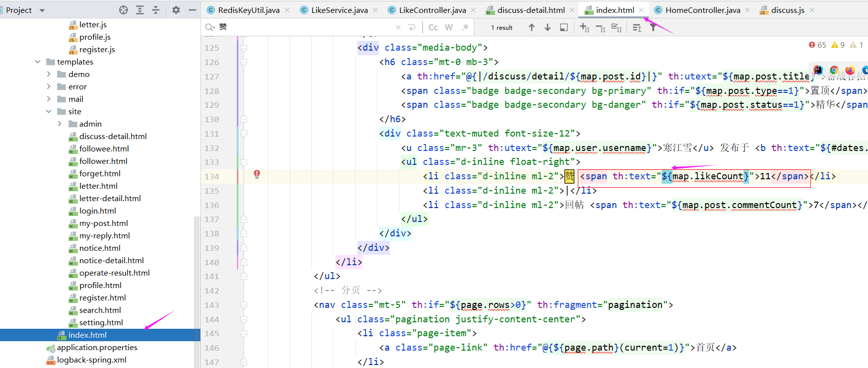
Task: Open letter-detail.html in project tree
Action: click(110, 198)
